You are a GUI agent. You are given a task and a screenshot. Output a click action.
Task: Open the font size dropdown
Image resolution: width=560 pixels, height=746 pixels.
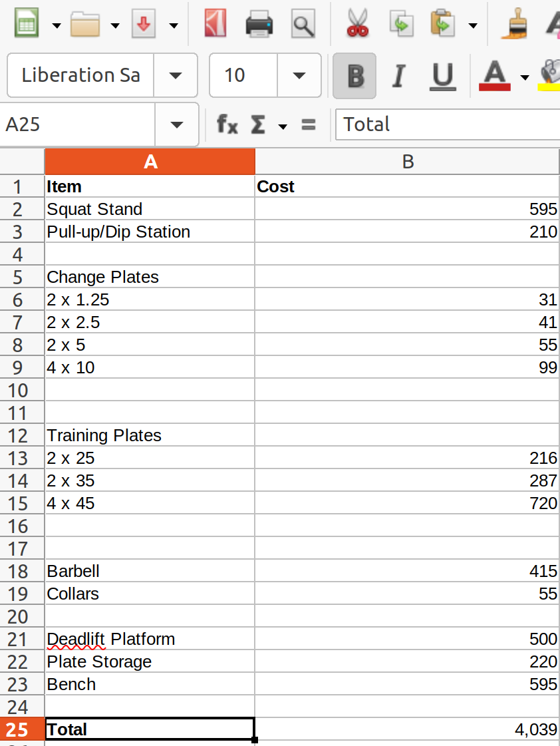coord(299,76)
